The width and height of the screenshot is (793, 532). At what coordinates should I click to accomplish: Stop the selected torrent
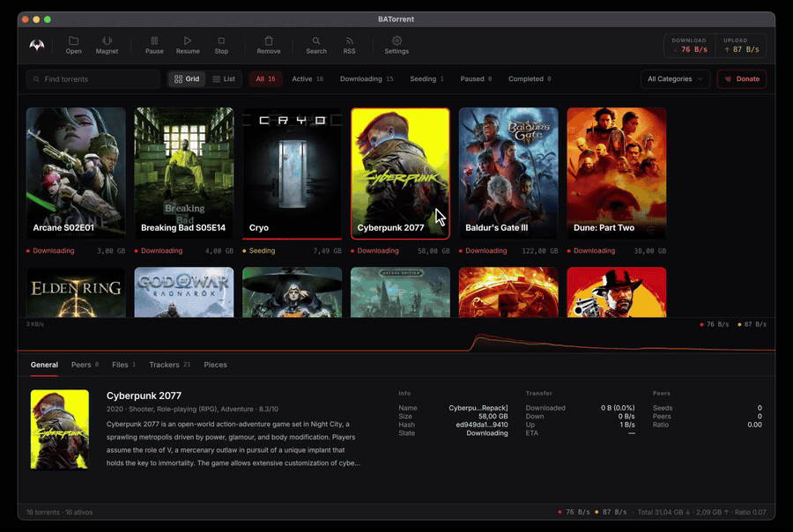click(221, 45)
